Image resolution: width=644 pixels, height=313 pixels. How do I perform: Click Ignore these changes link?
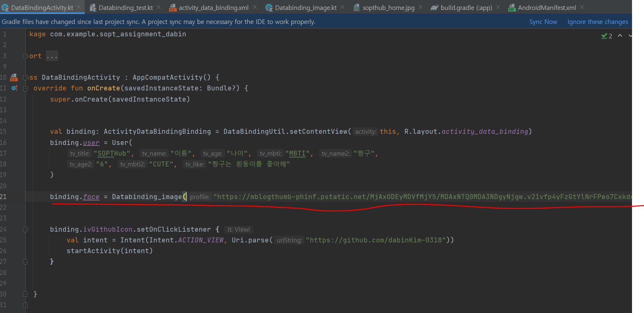(x=598, y=22)
